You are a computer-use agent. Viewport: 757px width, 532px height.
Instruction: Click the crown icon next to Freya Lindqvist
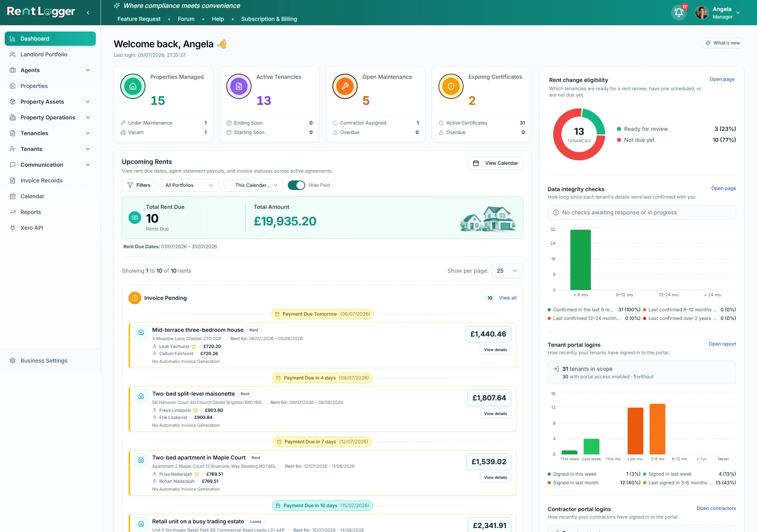[x=196, y=411]
